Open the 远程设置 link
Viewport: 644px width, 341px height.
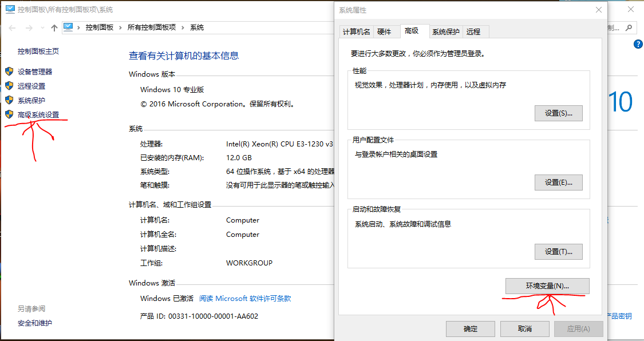(x=31, y=86)
